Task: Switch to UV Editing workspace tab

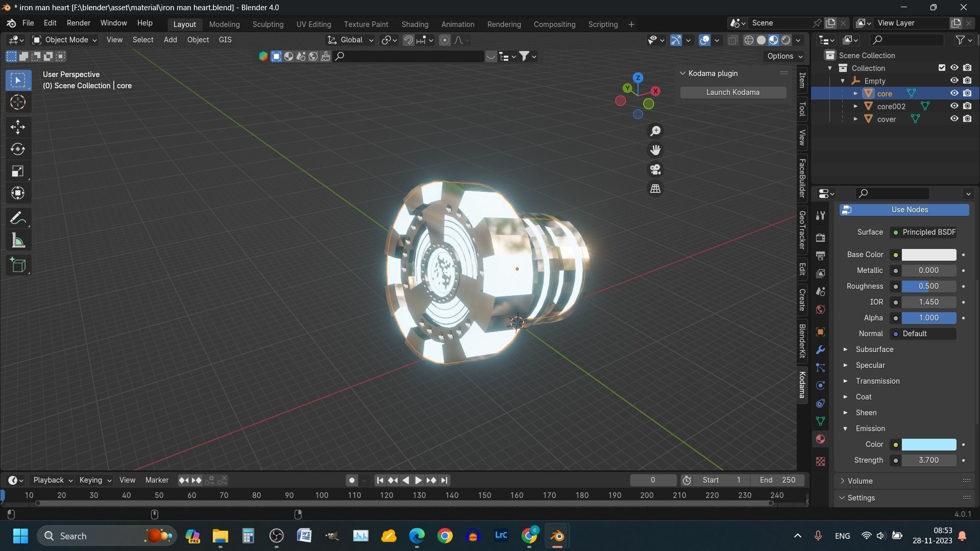Action: (x=313, y=24)
